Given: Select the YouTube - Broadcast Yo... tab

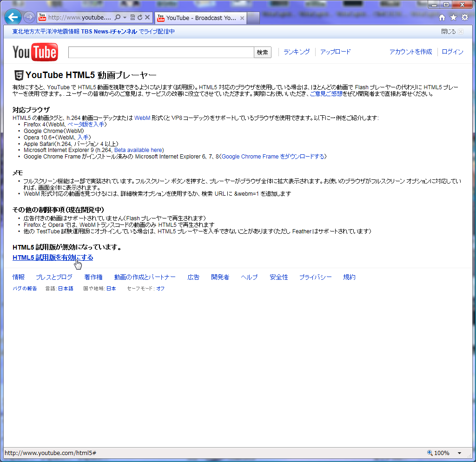Looking at the screenshot, I should [201, 18].
